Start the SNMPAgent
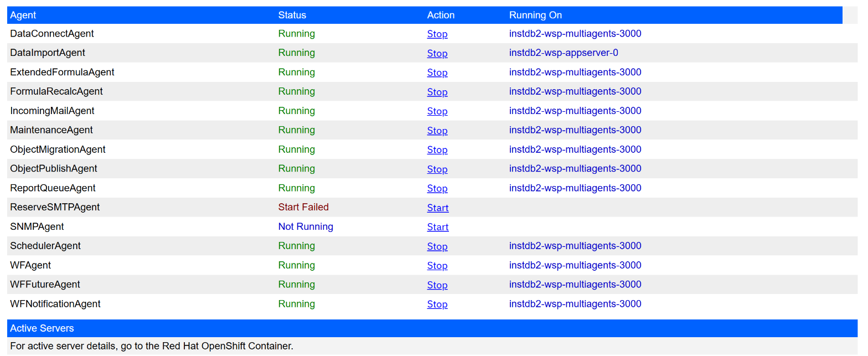 [438, 227]
